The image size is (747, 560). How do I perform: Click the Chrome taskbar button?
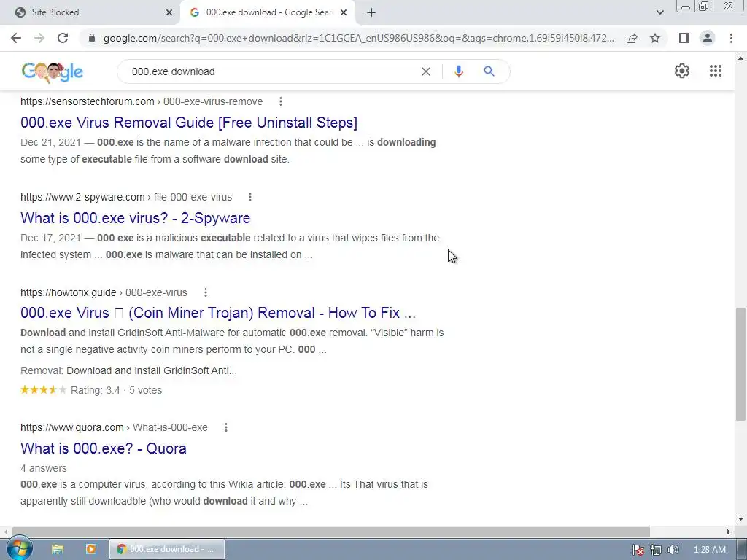click(167, 550)
